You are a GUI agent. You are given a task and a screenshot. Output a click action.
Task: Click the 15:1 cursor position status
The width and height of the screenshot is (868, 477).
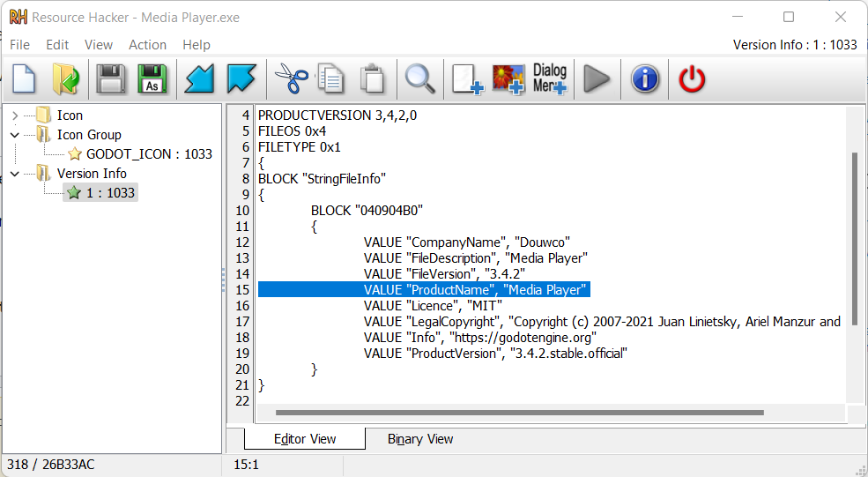(x=247, y=465)
